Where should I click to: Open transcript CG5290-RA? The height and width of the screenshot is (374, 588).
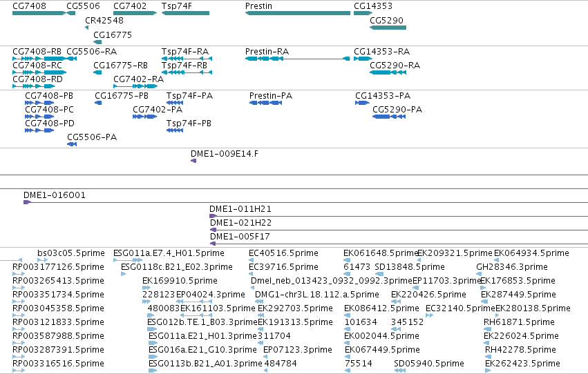click(395, 66)
